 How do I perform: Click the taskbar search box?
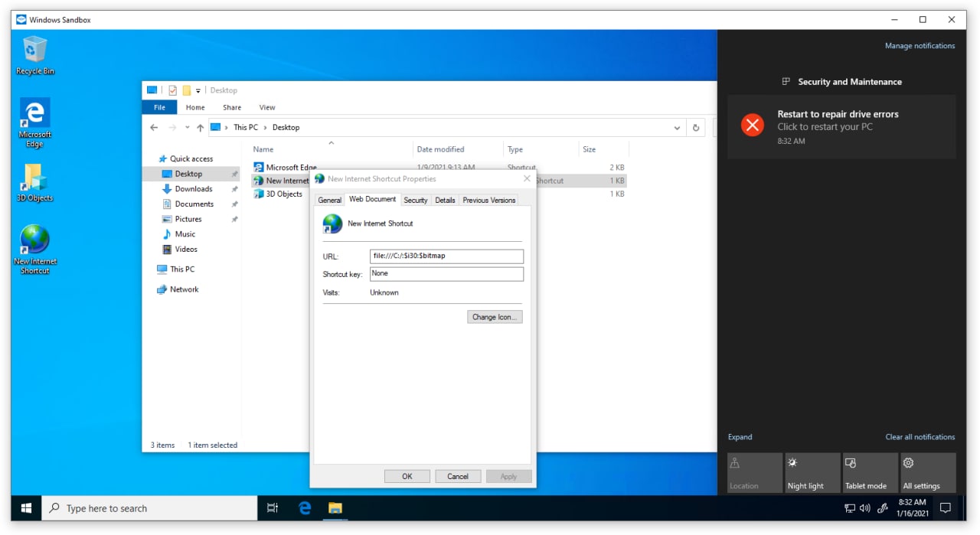[x=149, y=508]
